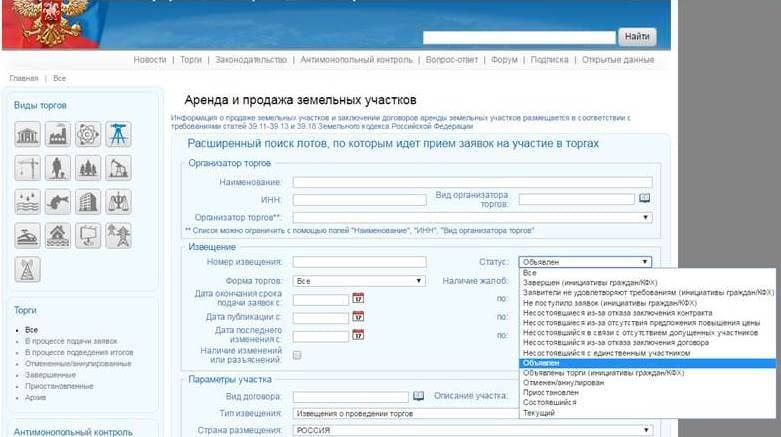The image size is (781, 437).
Task: Click the Наименование input field
Action: 472,182
